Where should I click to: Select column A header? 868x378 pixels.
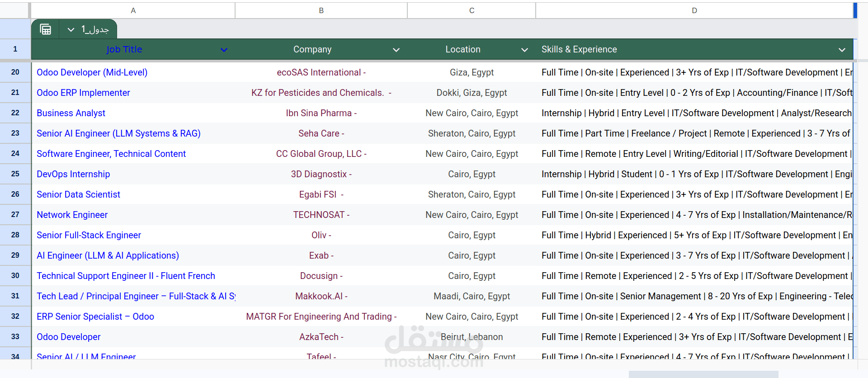pos(133,10)
